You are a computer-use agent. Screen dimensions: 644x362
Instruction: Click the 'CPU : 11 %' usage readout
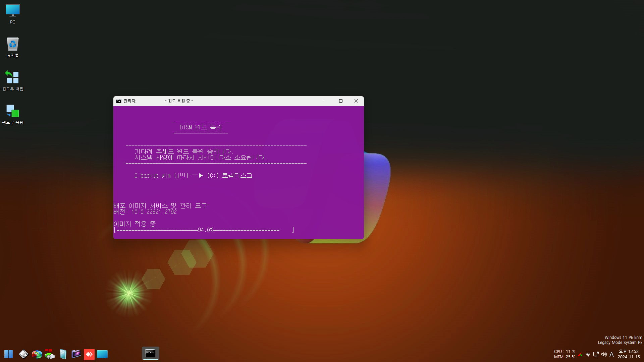(565, 352)
